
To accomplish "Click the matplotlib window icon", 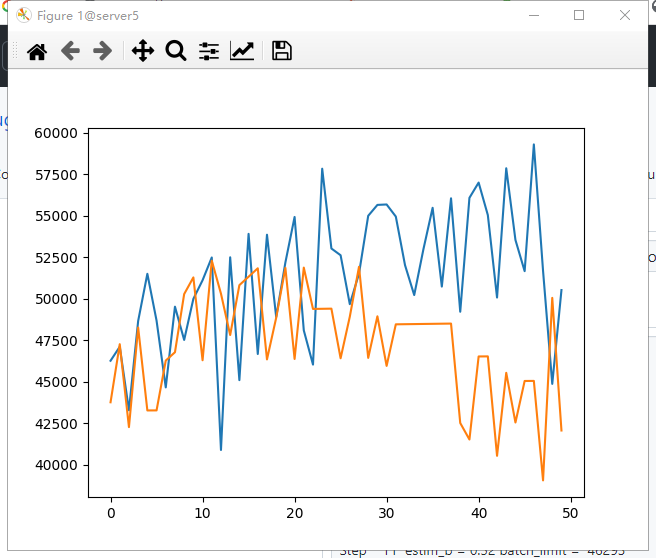I will [24, 15].
